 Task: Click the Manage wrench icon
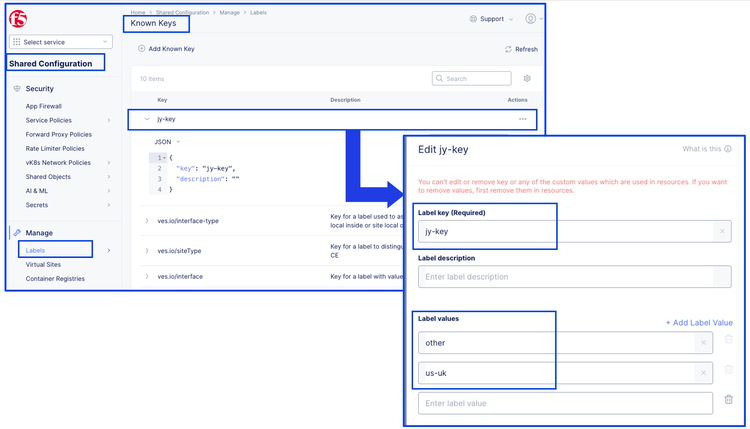tap(17, 232)
